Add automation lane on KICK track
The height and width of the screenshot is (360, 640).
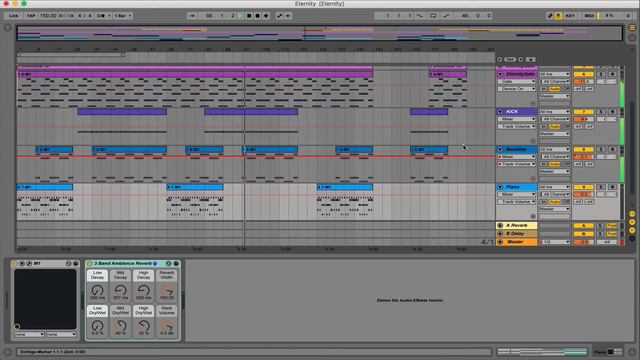pos(533,141)
